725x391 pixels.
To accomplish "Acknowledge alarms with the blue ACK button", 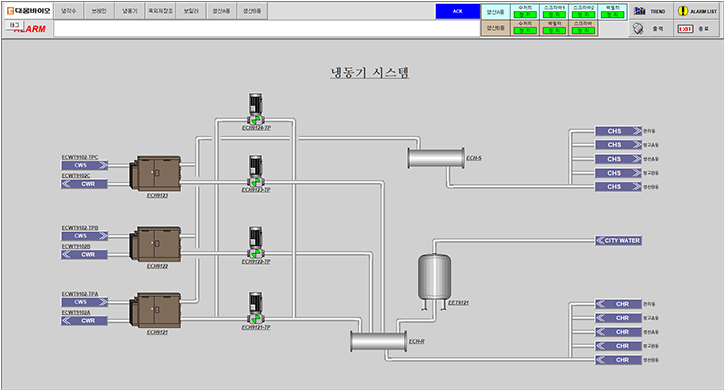I will pyautogui.click(x=458, y=11).
